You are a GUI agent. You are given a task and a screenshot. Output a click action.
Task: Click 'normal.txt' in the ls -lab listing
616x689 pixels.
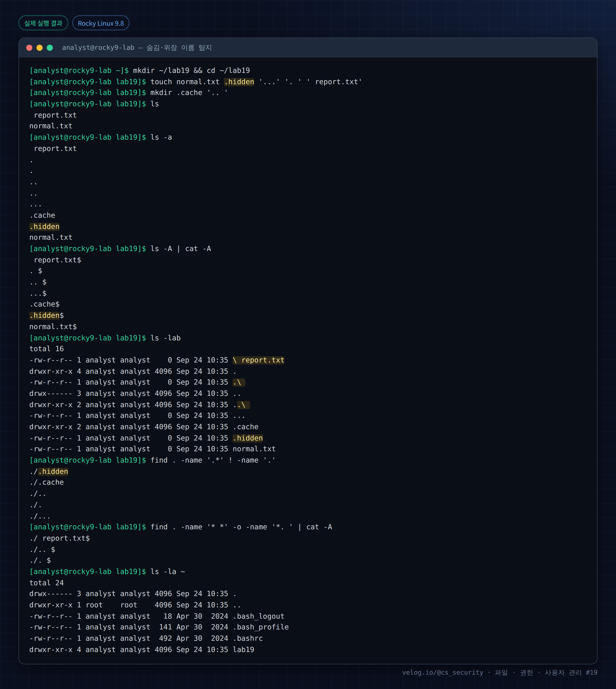click(254, 449)
